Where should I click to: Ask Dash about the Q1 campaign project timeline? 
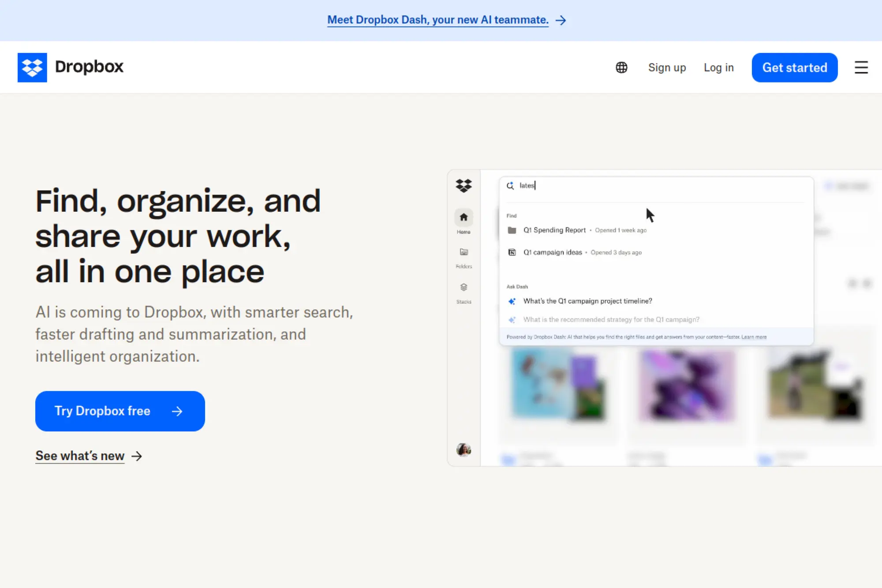(x=587, y=301)
